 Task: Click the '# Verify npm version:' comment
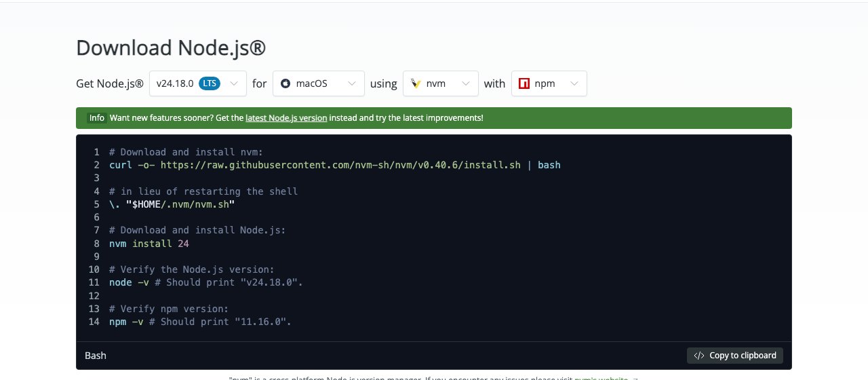169,309
